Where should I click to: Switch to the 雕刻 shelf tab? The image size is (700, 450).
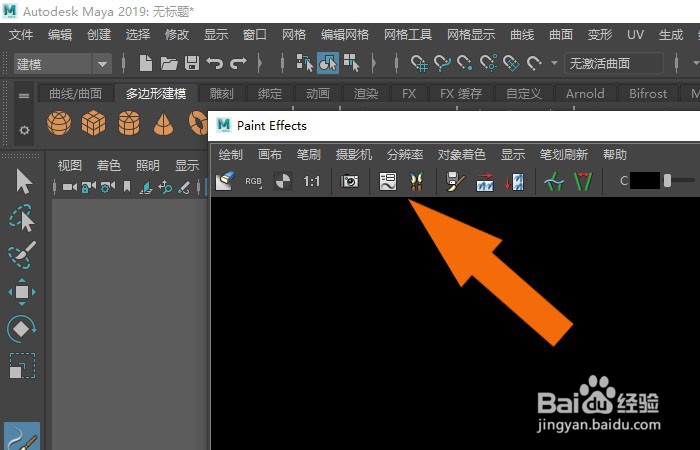[x=221, y=93]
